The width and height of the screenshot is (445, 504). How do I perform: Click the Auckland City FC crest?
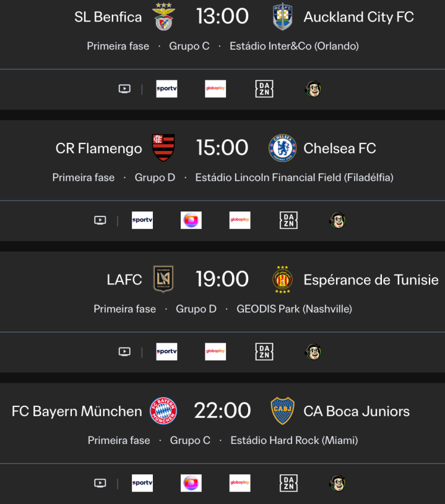282,17
